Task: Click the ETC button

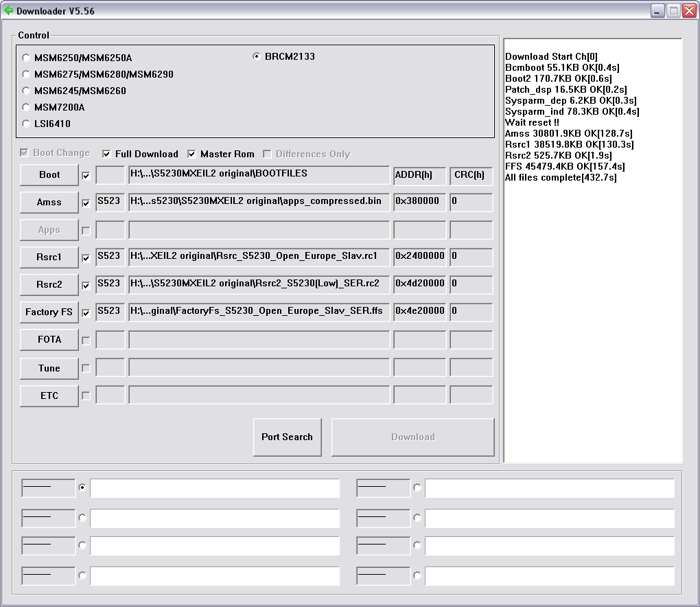Action: [49, 396]
